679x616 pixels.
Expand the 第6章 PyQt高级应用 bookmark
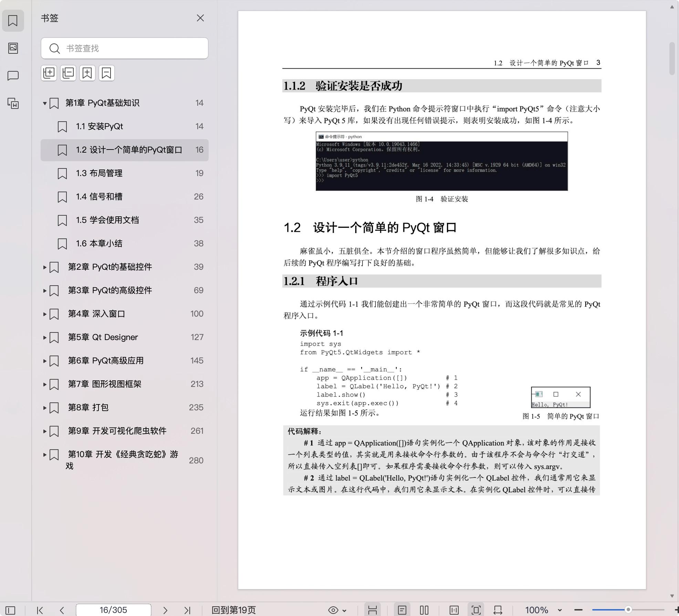coord(45,361)
